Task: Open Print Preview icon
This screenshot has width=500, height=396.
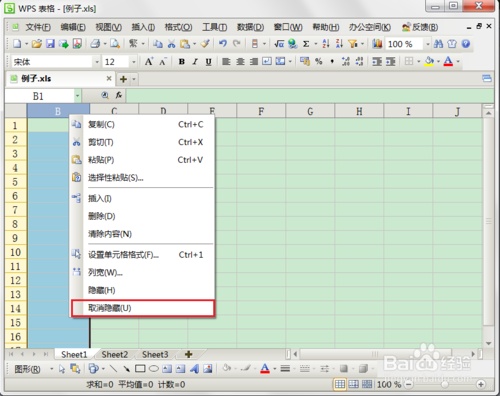Action: [115, 44]
